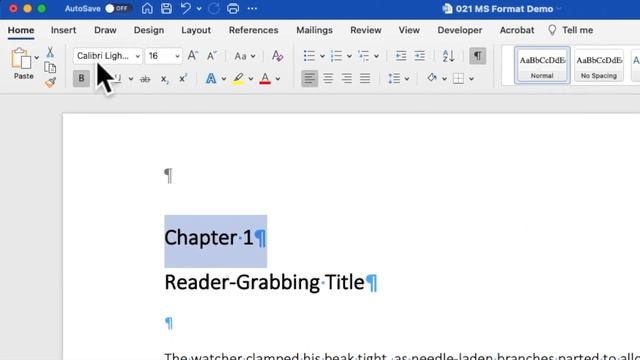Open font color dropdown arrow
The image size is (640, 360).
pyautogui.click(x=278, y=79)
